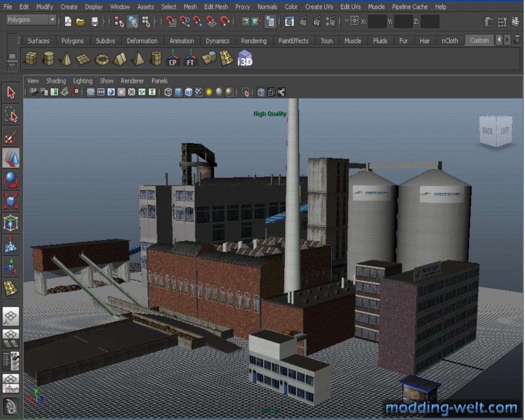Create a polygon plane from shelf
Screen dimensions: 525x420
point(84,59)
